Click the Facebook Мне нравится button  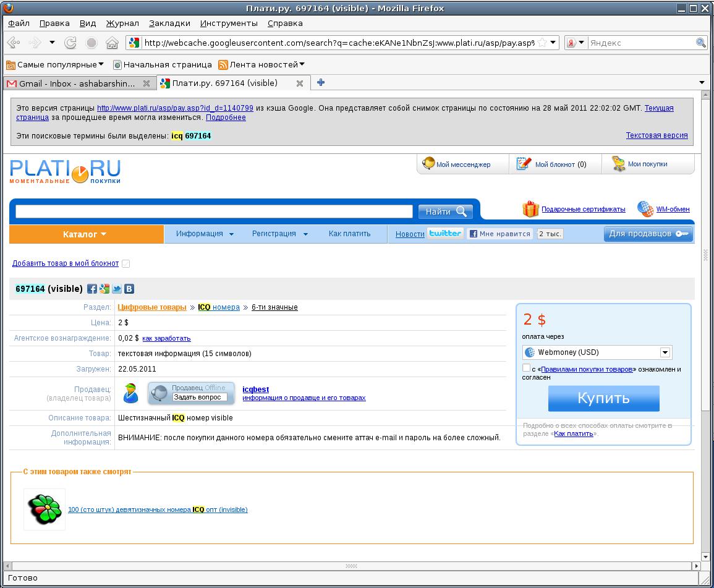coord(500,234)
